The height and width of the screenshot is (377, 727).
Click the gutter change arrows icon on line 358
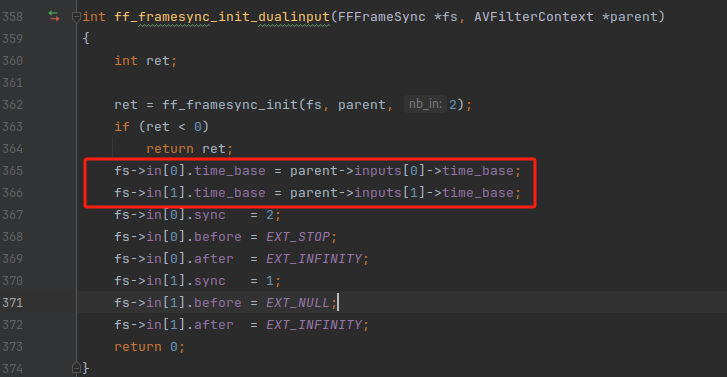pyautogui.click(x=54, y=17)
